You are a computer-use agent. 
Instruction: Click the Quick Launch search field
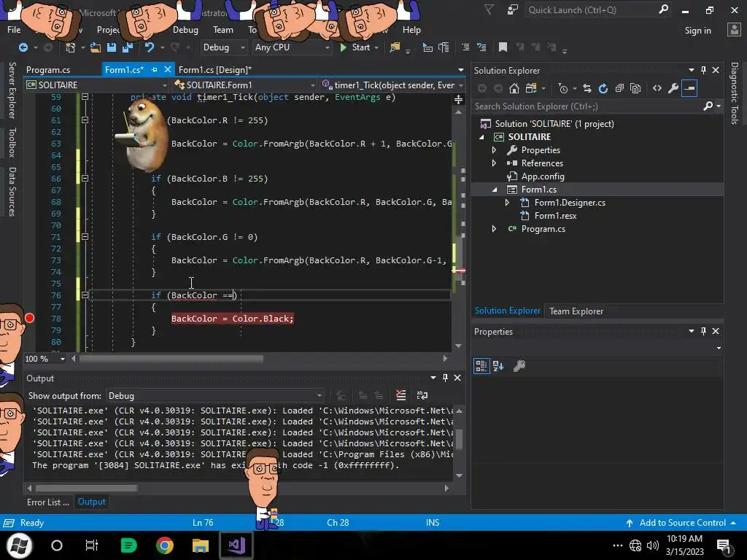click(598, 9)
